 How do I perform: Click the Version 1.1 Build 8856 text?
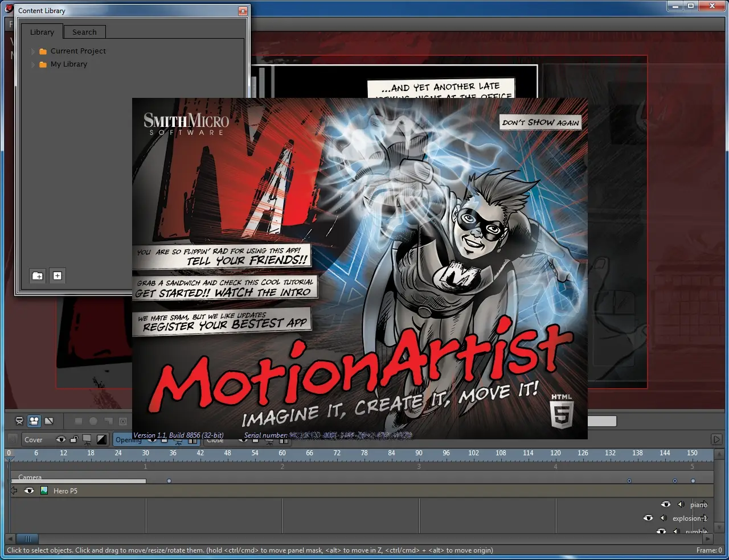[x=178, y=435]
